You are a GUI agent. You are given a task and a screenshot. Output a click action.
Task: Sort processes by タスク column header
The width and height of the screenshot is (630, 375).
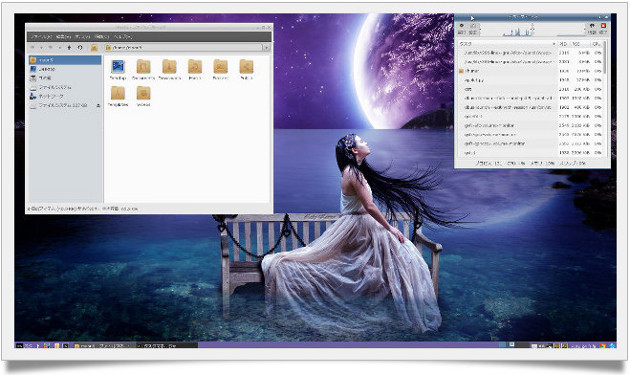(x=507, y=44)
